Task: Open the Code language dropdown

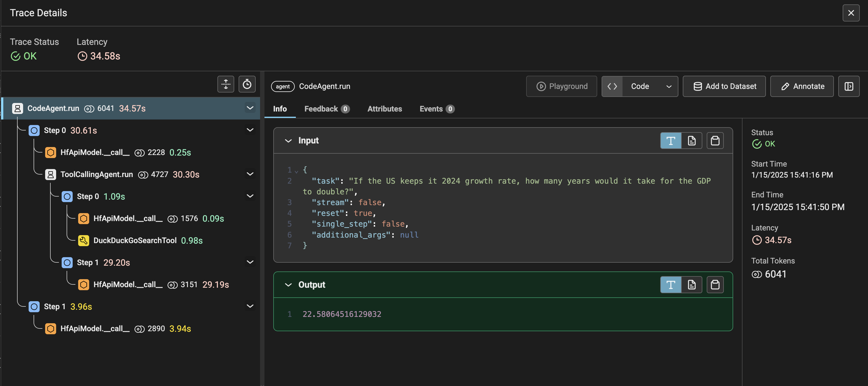Action: tap(650, 87)
